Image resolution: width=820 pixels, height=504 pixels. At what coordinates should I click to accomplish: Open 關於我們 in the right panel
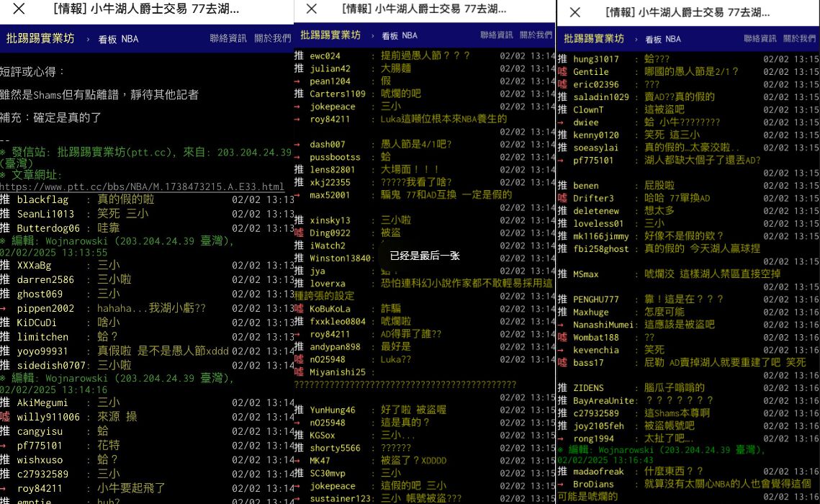click(801, 39)
